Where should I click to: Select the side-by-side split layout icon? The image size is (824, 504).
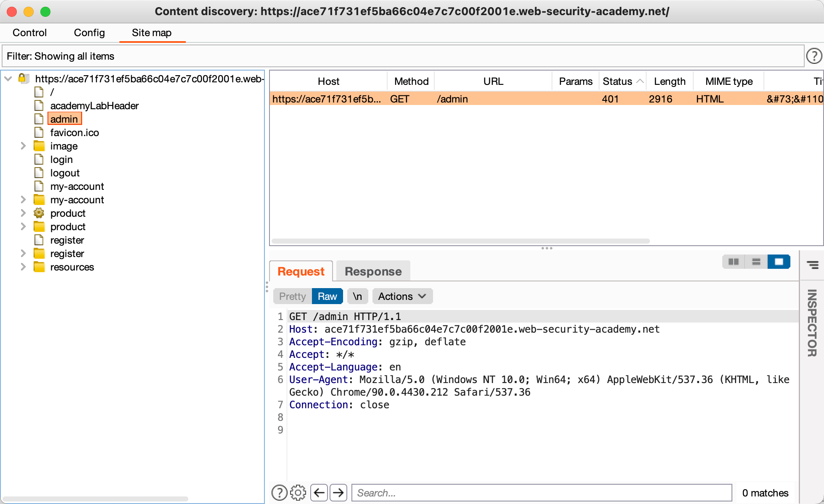[734, 262]
